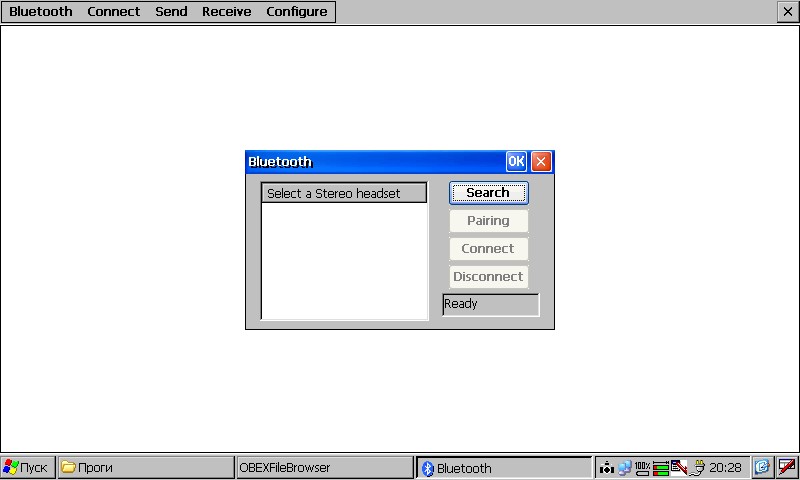Open the input panel pen icon
Viewport: 800px width, 480px height.
point(787,467)
